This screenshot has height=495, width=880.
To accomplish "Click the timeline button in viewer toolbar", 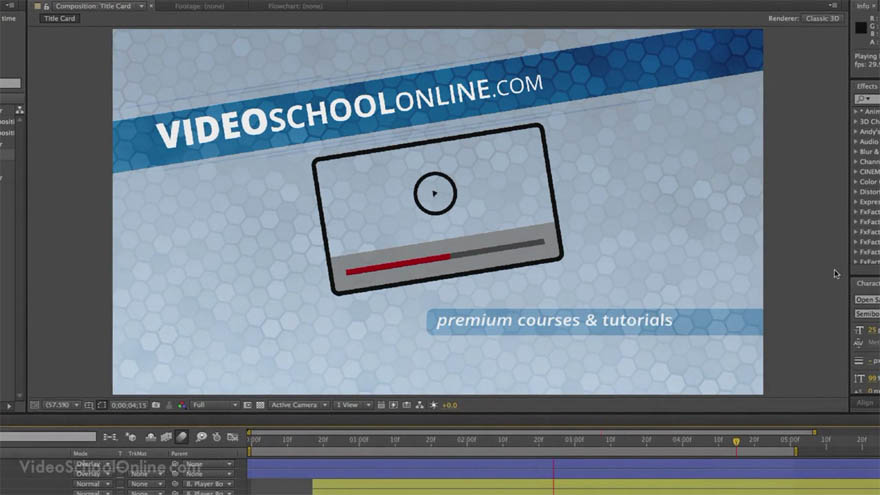I will click(406, 405).
